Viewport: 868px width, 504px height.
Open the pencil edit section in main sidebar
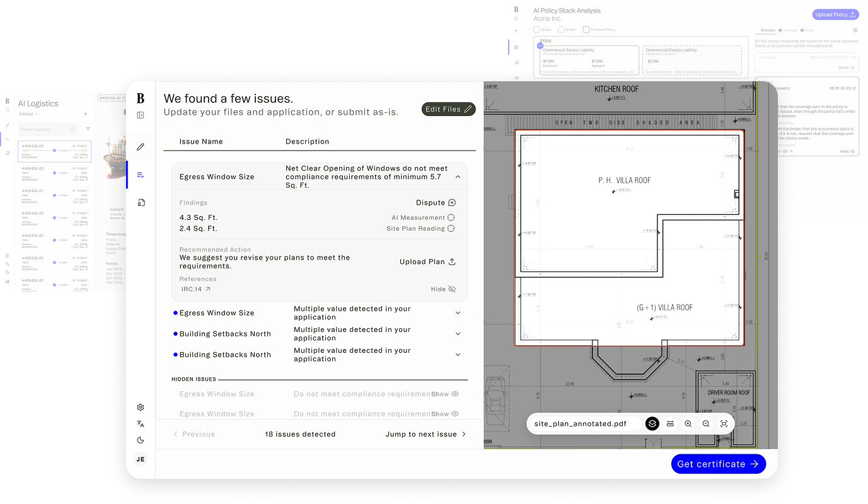(x=141, y=147)
